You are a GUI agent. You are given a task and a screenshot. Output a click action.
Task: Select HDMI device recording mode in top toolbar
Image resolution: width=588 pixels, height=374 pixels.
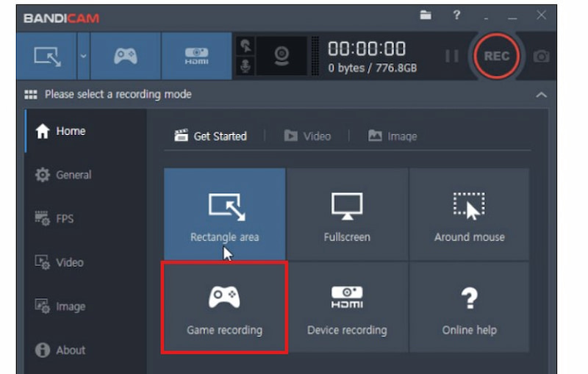tap(196, 57)
